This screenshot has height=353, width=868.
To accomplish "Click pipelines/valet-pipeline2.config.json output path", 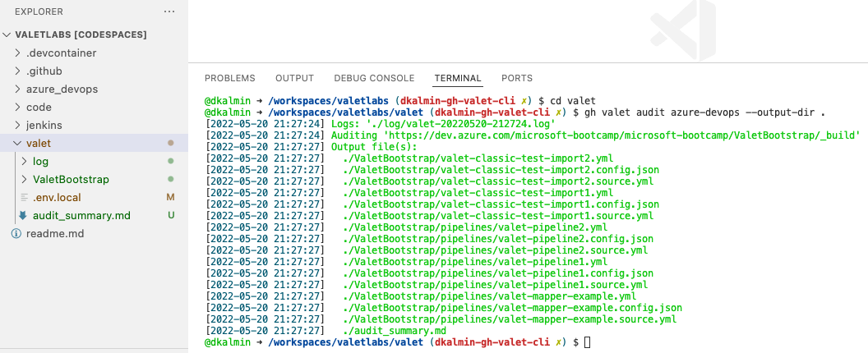I will 497,239.
